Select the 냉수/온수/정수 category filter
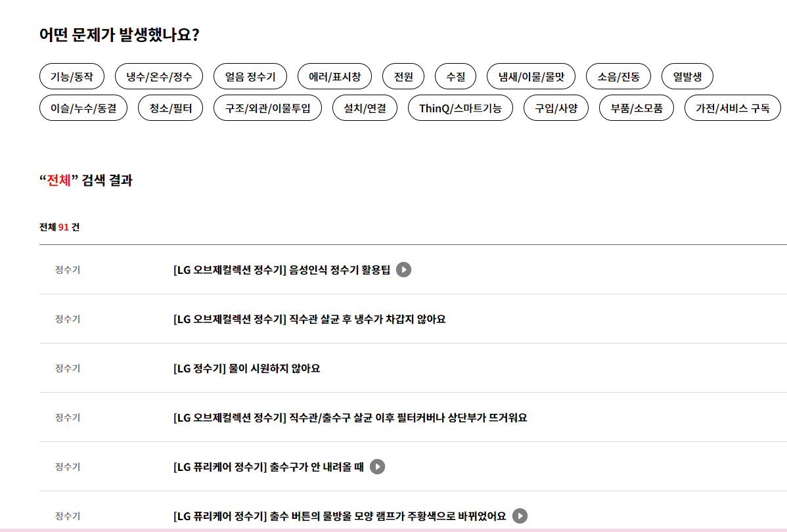 tap(158, 76)
